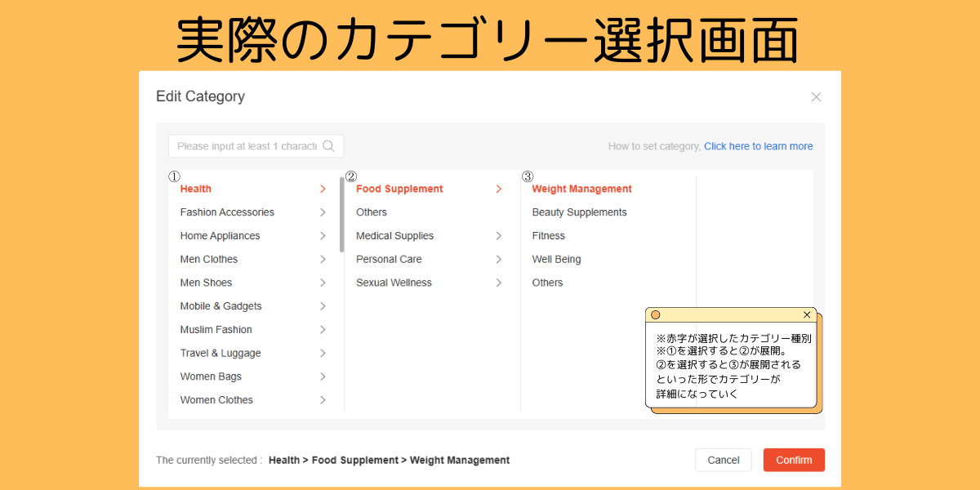Viewport: 980px width, 490px height.
Task: Expand Men Clothes chevron
Action: 323,260
